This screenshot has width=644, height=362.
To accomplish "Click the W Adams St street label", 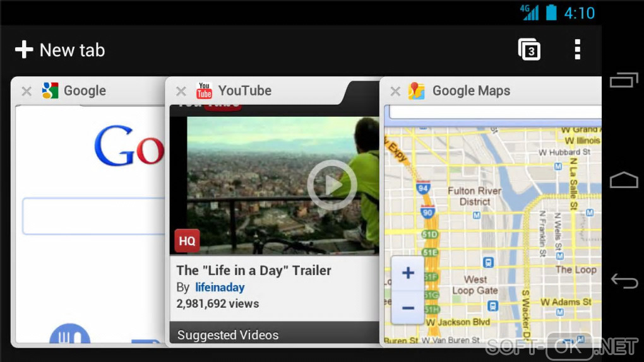I will tap(566, 302).
